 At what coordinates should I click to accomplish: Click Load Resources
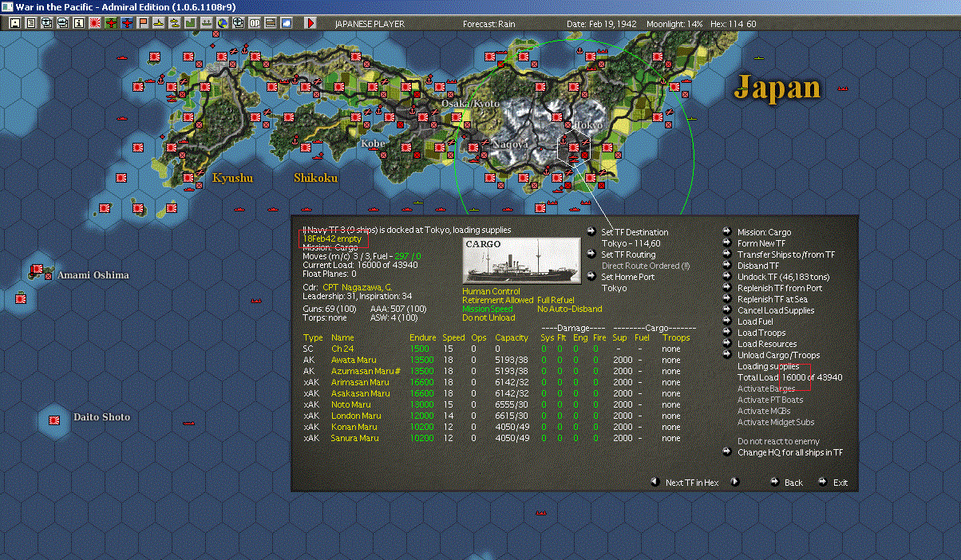pos(767,344)
